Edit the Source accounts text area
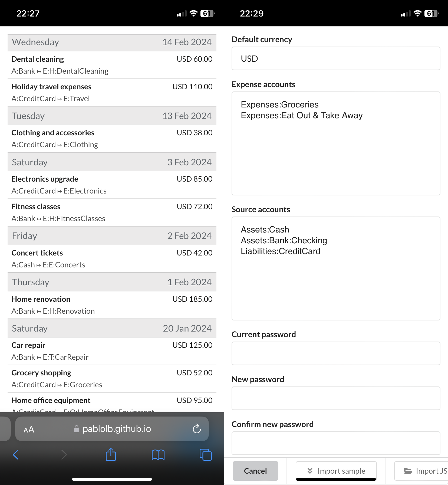This screenshot has height=485, width=448. tap(336, 268)
